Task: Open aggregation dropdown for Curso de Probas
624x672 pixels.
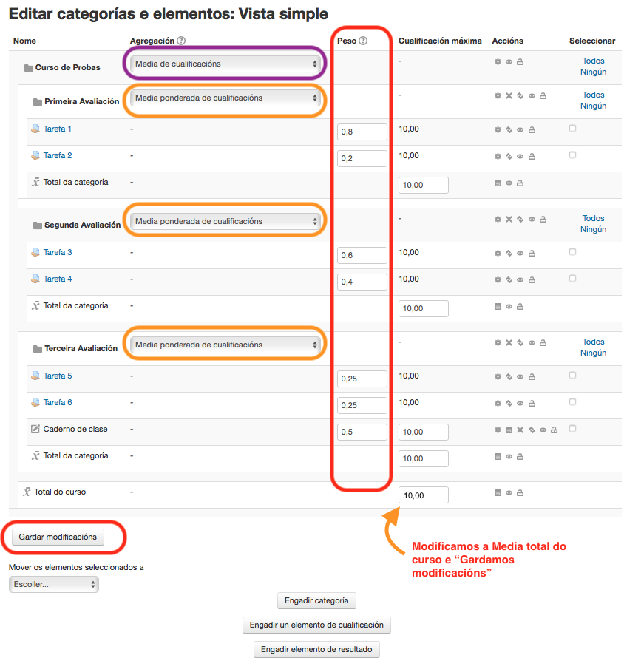Action: 225,64
